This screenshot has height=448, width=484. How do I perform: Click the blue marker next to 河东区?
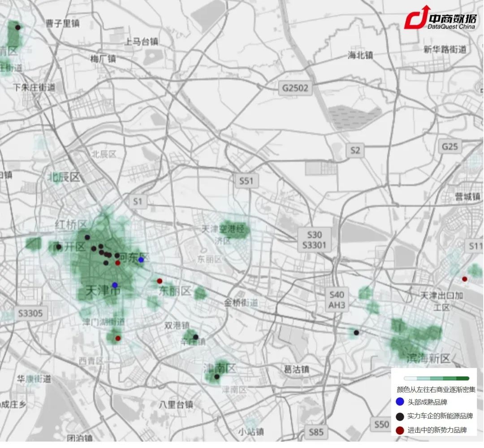[141, 260]
